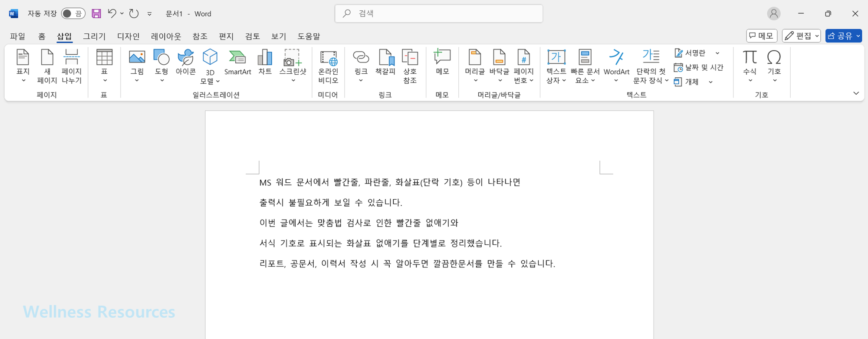Switch to the Layout (레이아웃) tab
This screenshot has width=868, height=339.
166,36
